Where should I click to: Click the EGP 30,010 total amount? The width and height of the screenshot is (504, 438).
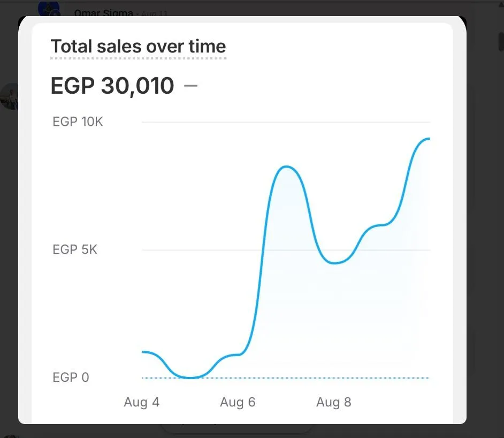(x=112, y=86)
